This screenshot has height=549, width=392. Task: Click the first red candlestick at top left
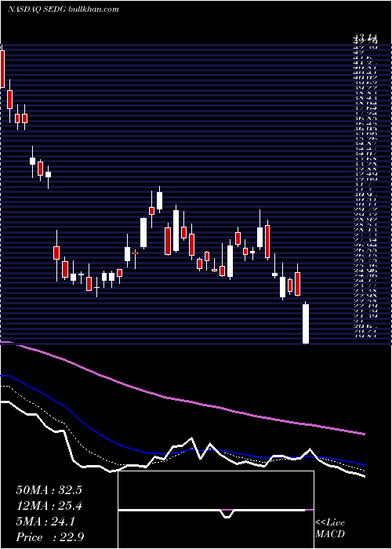tap(2, 69)
